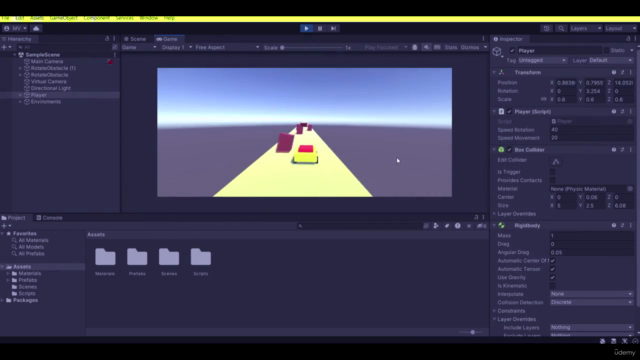640x360 pixels.
Task: Toggle the Gizmos button
Action: click(470, 47)
